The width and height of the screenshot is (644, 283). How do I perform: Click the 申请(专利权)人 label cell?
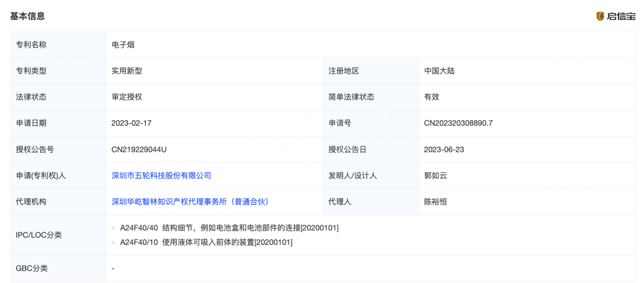coord(58,176)
